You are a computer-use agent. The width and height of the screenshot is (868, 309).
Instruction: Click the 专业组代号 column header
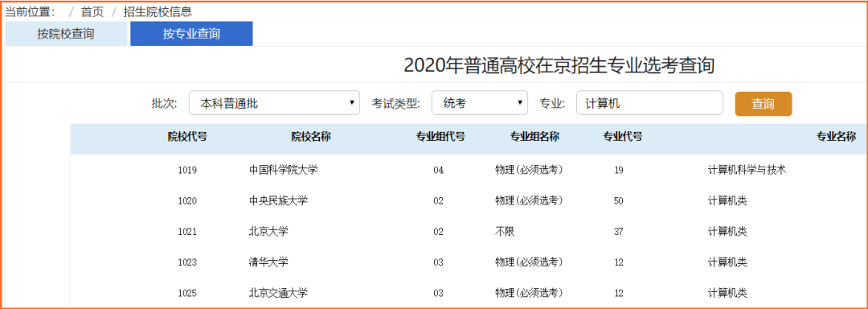click(x=440, y=137)
